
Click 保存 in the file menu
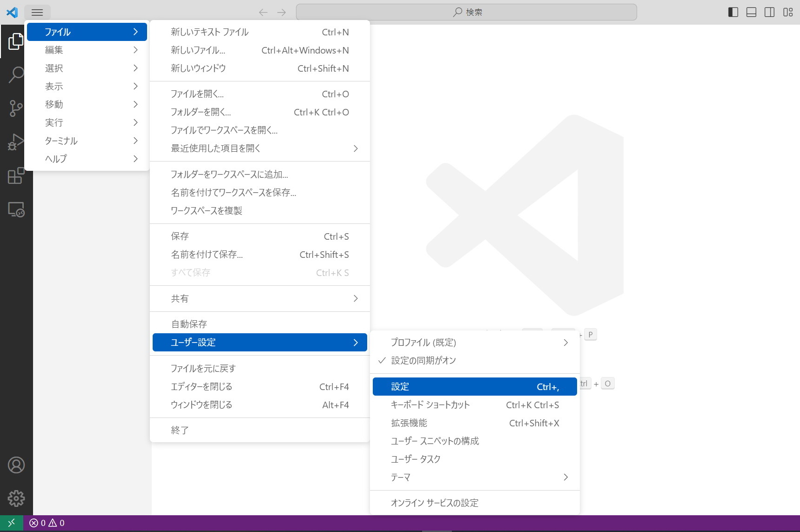point(260,236)
